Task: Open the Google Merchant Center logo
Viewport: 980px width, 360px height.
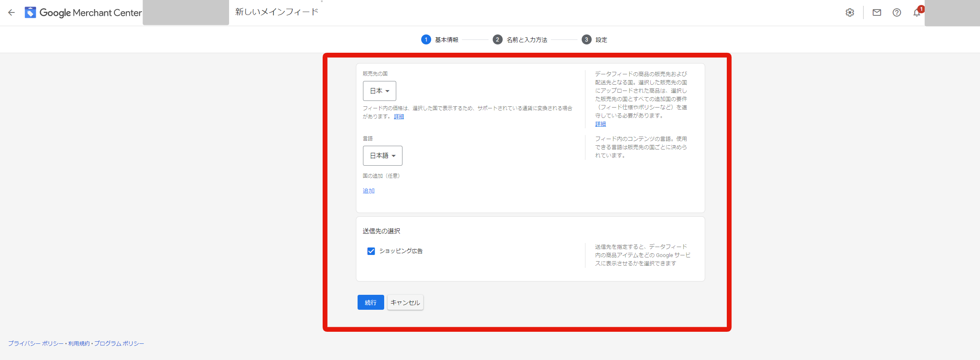Action: point(83,12)
